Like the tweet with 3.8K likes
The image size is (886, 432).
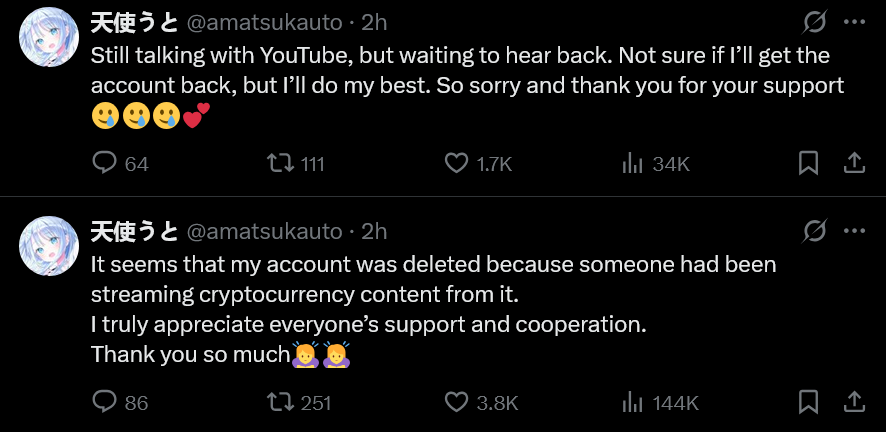coord(456,402)
